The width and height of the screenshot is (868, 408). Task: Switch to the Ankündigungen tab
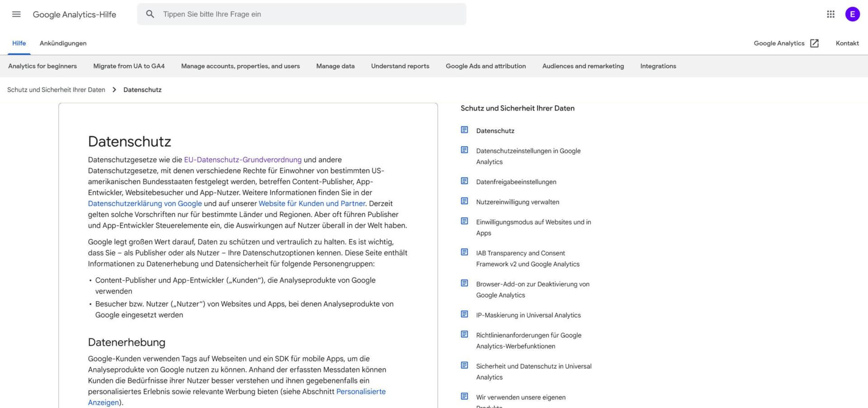(63, 43)
